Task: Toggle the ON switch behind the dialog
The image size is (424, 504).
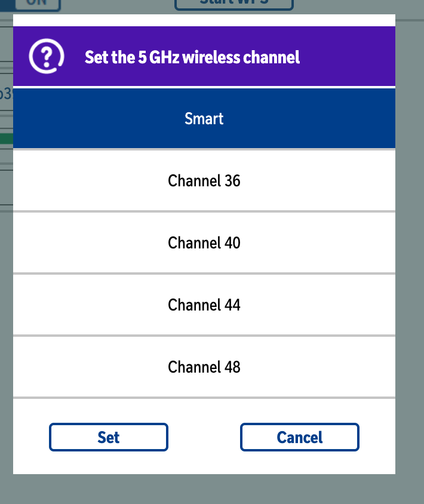Action: click(38, 5)
